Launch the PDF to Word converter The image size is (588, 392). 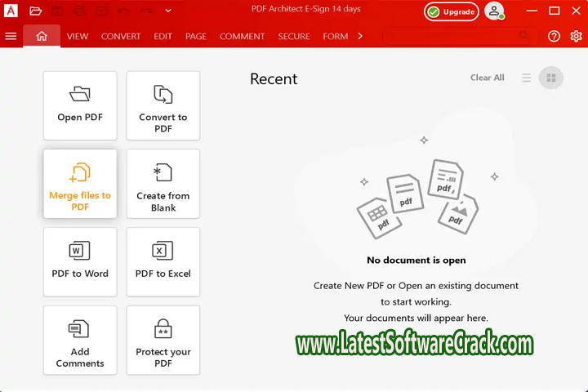80,262
